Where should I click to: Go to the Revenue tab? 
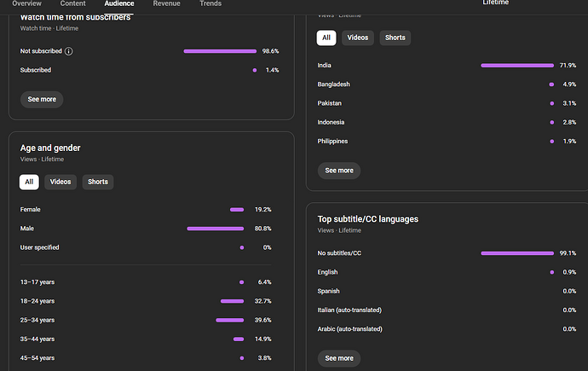(166, 4)
